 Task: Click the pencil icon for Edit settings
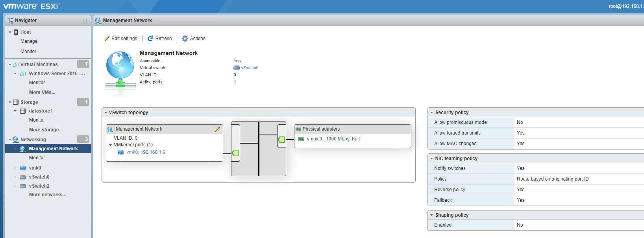point(107,39)
